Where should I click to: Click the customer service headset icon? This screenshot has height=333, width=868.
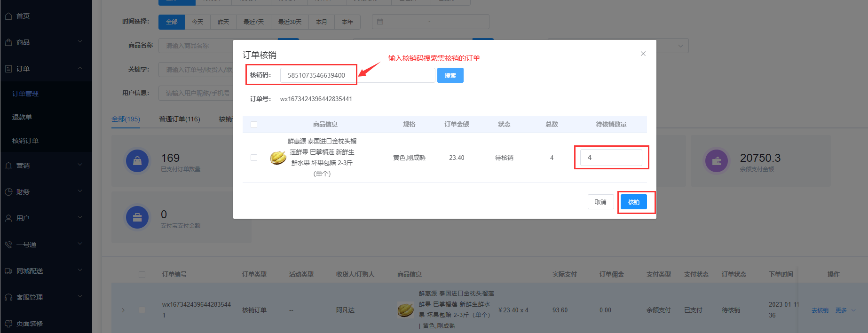click(8, 297)
